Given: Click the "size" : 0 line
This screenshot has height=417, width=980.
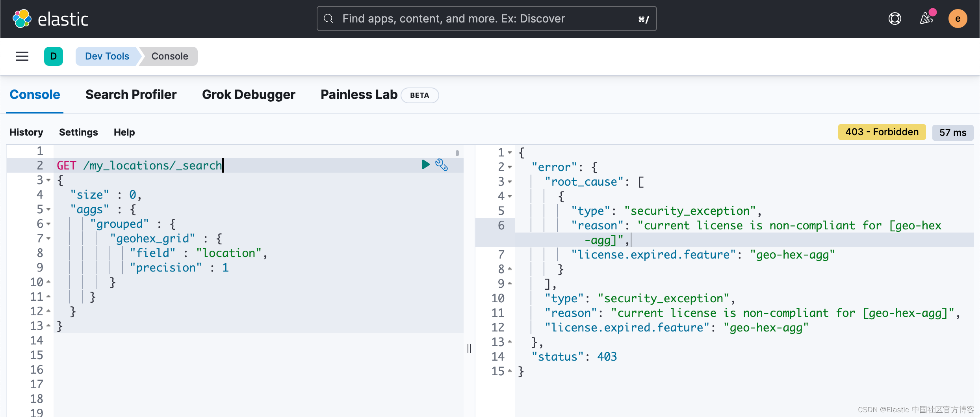Looking at the screenshot, I should [x=106, y=195].
